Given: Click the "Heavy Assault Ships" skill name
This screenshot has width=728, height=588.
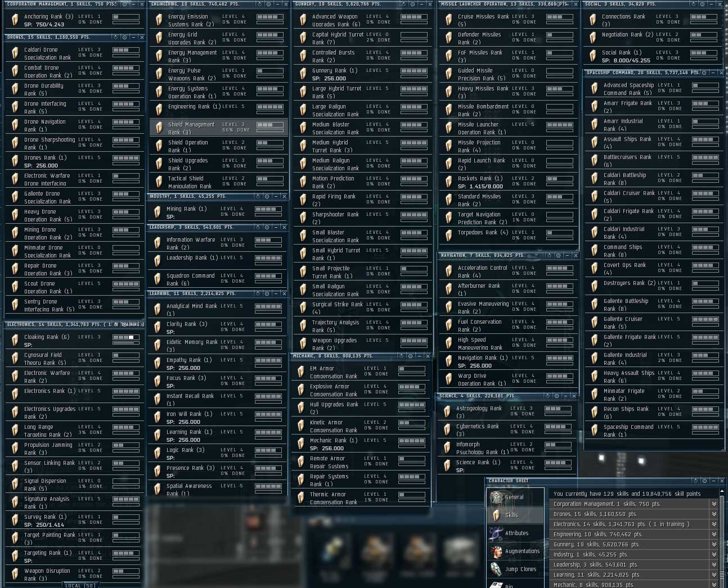Looking at the screenshot, I should (x=629, y=373).
